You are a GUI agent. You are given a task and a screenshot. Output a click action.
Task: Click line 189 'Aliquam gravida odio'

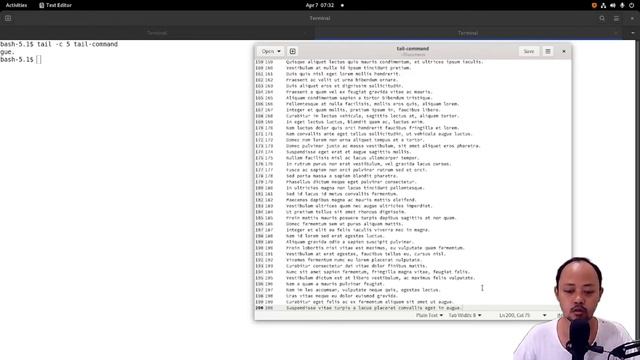point(349,242)
